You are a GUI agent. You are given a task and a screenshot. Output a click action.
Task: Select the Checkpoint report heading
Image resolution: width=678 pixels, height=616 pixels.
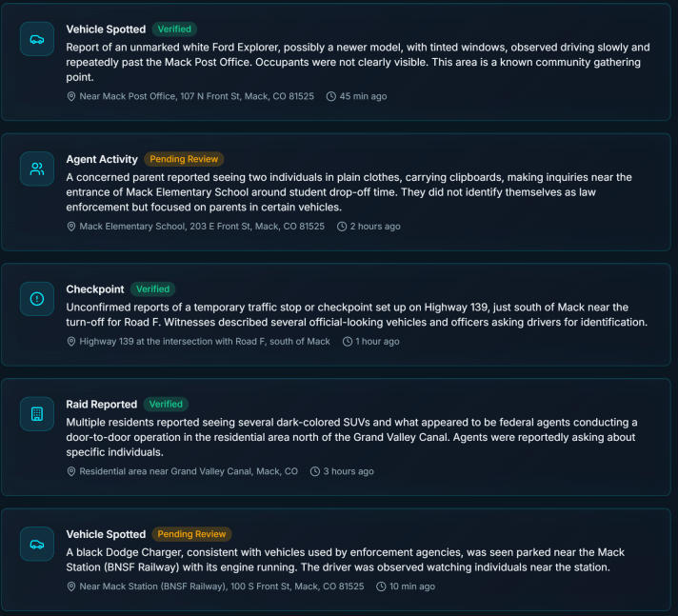coord(95,289)
